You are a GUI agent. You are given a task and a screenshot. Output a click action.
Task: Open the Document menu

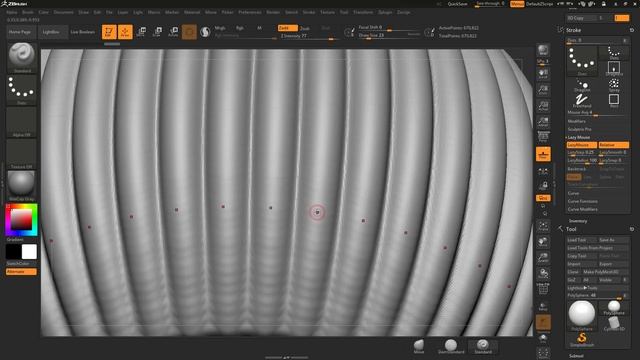pos(64,12)
